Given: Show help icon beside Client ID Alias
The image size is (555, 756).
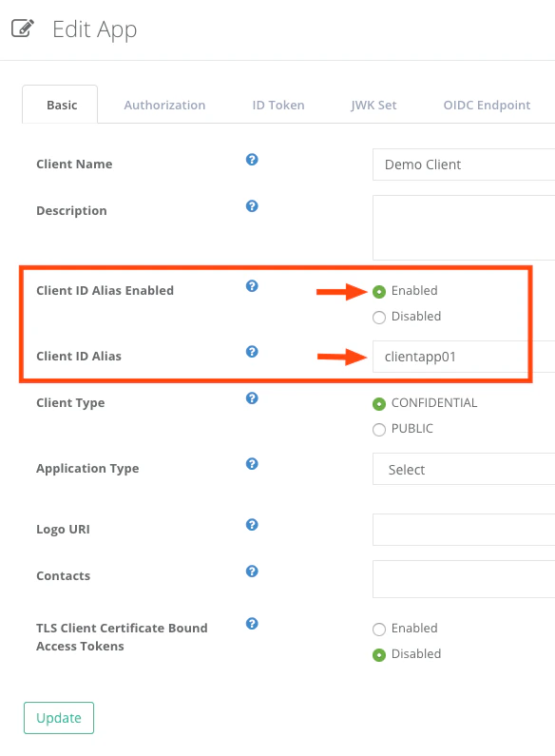Looking at the screenshot, I should [x=252, y=352].
